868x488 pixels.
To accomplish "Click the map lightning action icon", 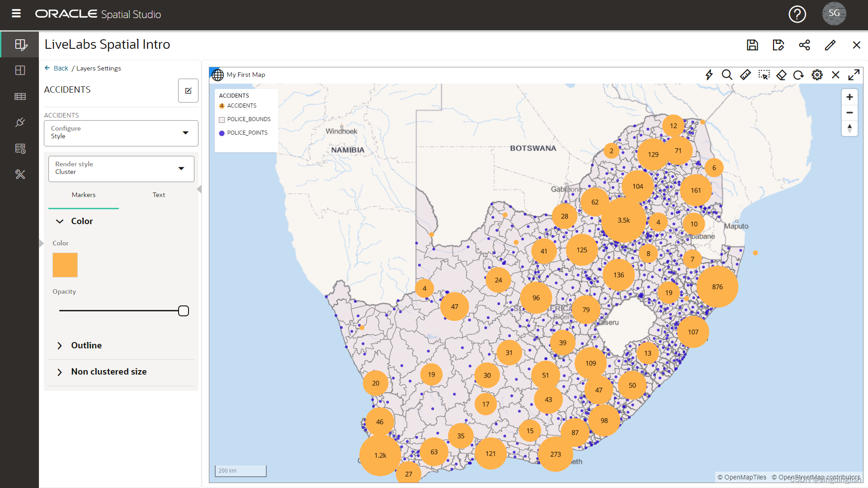I will point(709,75).
